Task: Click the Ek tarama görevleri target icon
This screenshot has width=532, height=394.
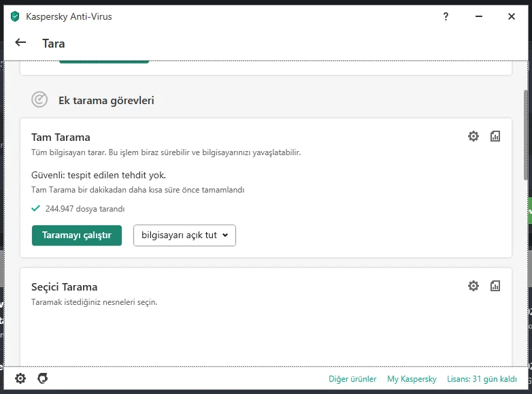Action: (39, 100)
